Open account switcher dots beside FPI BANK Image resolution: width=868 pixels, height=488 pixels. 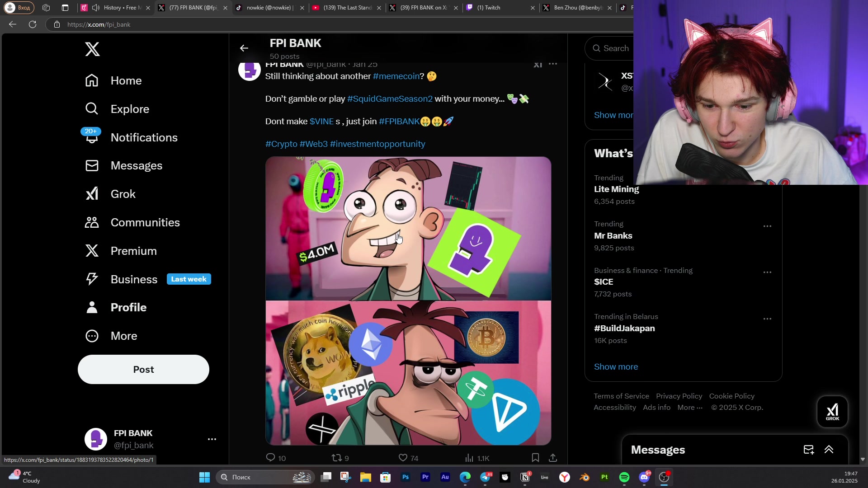pos(212,439)
